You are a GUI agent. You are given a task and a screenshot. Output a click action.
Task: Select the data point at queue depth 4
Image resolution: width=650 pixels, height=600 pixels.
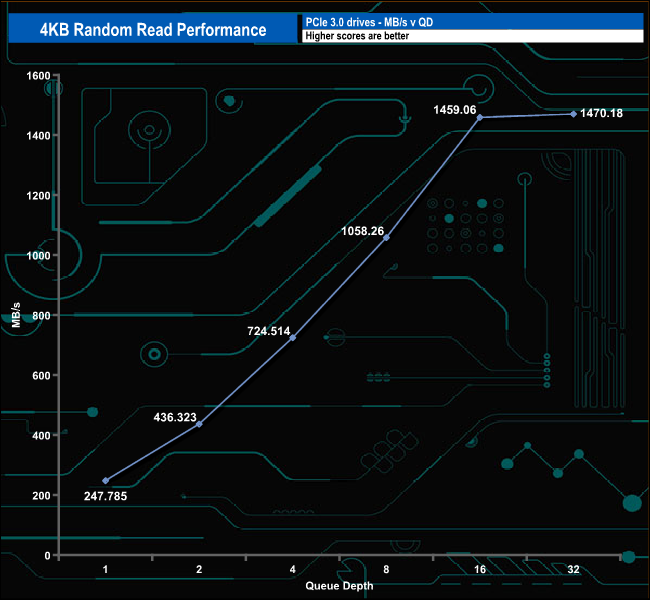pos(293,338)
